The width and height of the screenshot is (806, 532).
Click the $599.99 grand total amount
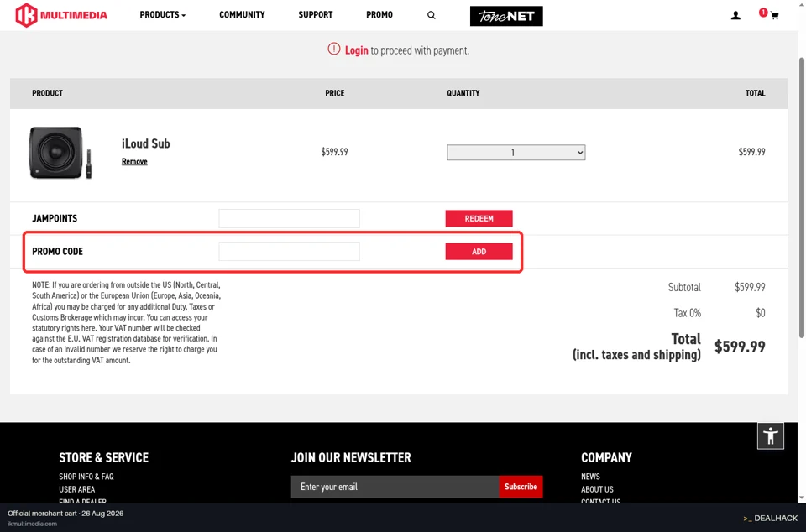pos(740,347)
